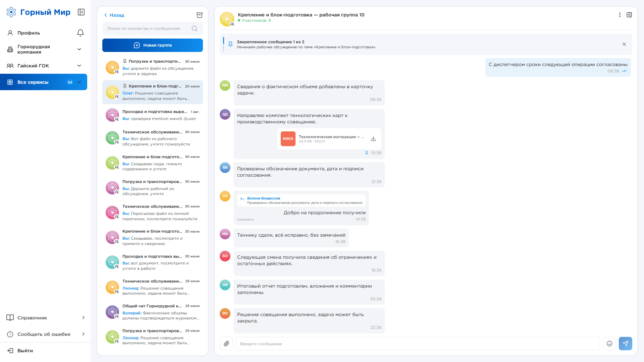Open Общий чат Горнорудной к... conversation
The height and width of the screenshot is (362, 644).
coord(153,312)
